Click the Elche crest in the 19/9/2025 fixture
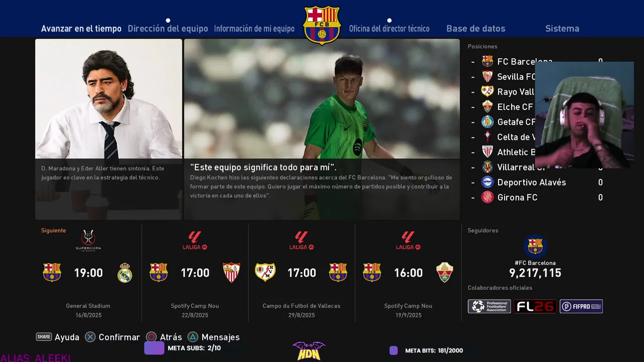The image size is (644, 362). pyautogui.click(x=445, y=273)
